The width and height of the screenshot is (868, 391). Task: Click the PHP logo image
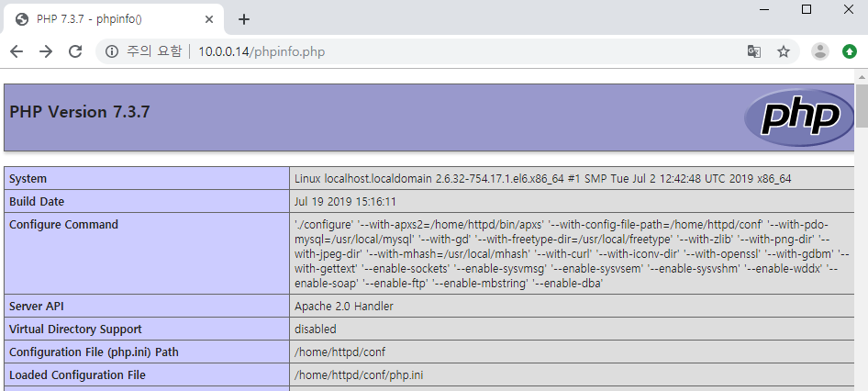click(x=799, y=117)
